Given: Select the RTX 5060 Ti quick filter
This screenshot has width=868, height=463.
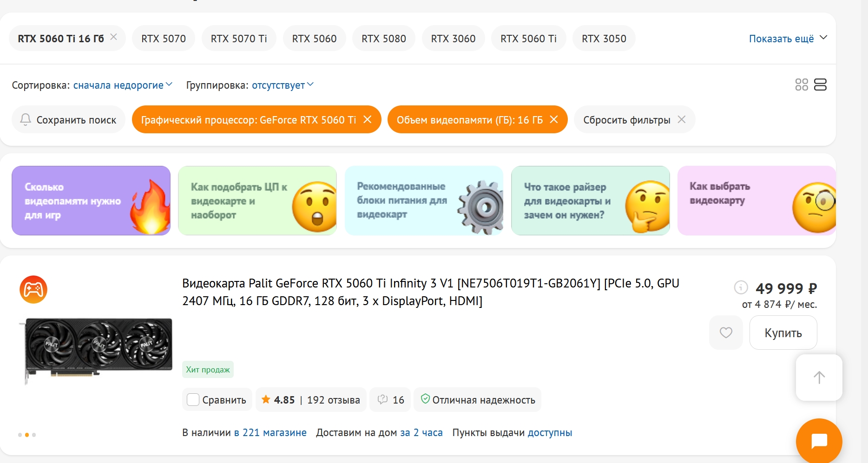Looking at the screenshot, I should [529, 39].
